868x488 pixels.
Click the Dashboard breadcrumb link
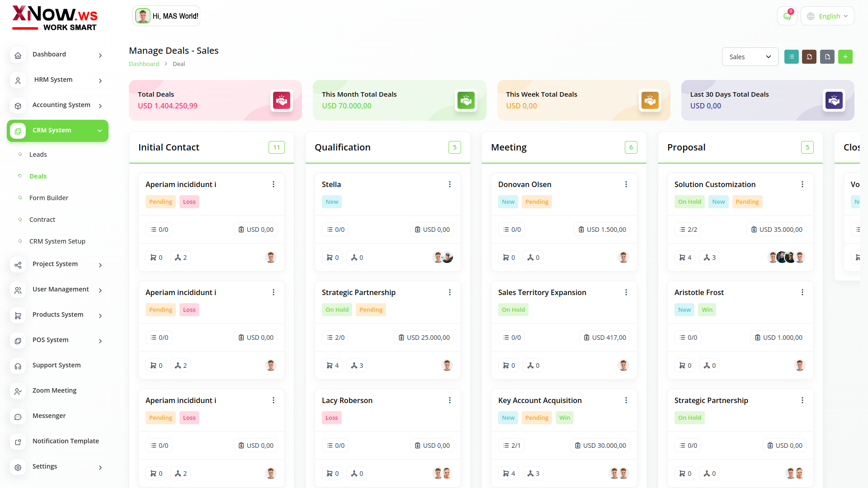(144, 64)
